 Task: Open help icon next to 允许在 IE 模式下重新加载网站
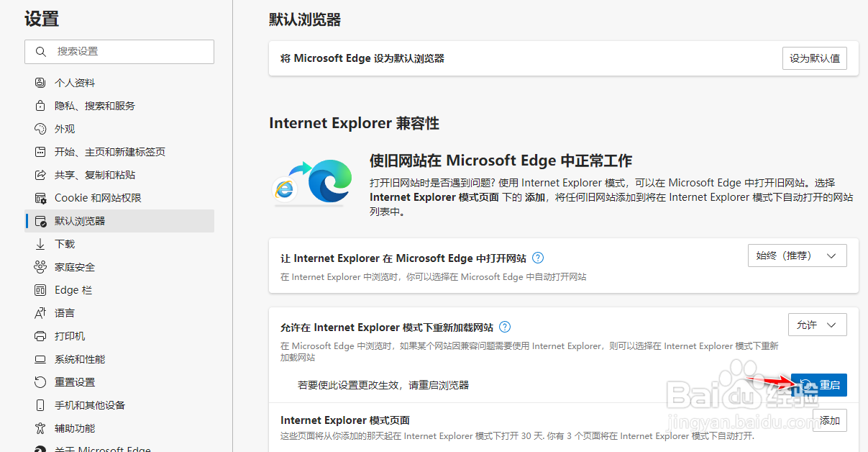pos(505,326)
